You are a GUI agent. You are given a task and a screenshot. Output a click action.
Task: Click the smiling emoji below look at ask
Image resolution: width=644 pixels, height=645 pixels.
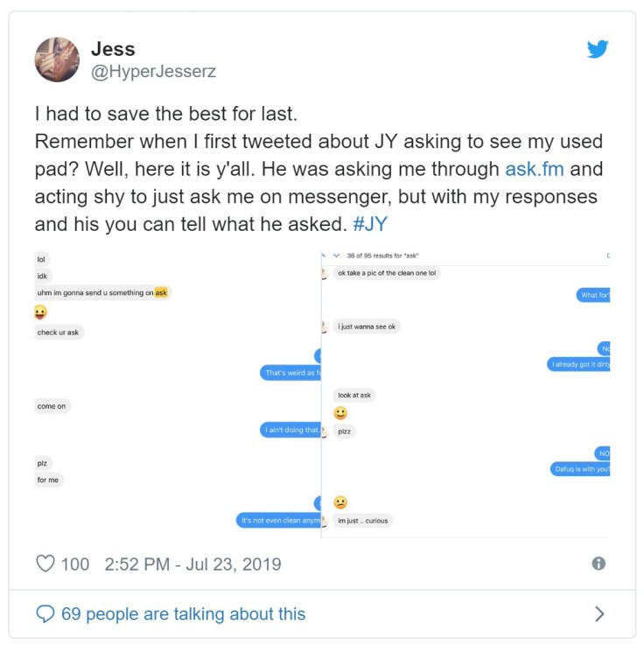[340, 413]
